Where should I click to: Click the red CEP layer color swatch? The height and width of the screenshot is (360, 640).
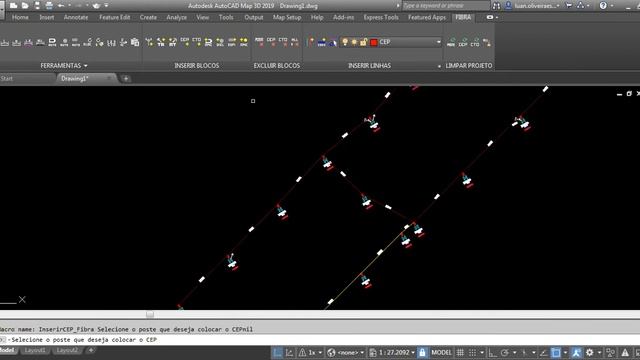(373, 42)
